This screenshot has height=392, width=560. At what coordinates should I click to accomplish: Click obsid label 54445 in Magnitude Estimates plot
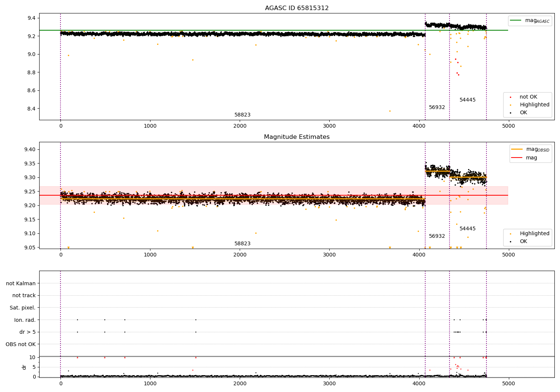tap(467, 229)
